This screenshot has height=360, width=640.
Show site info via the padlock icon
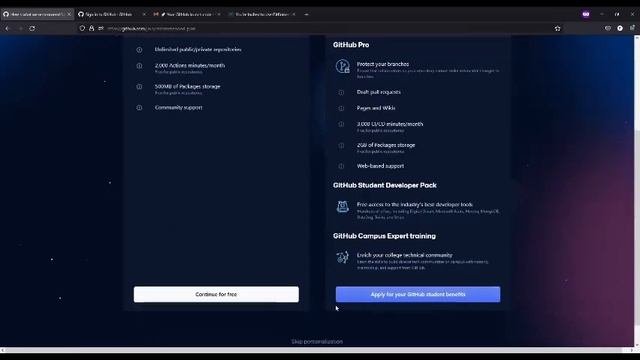(91, 29)
